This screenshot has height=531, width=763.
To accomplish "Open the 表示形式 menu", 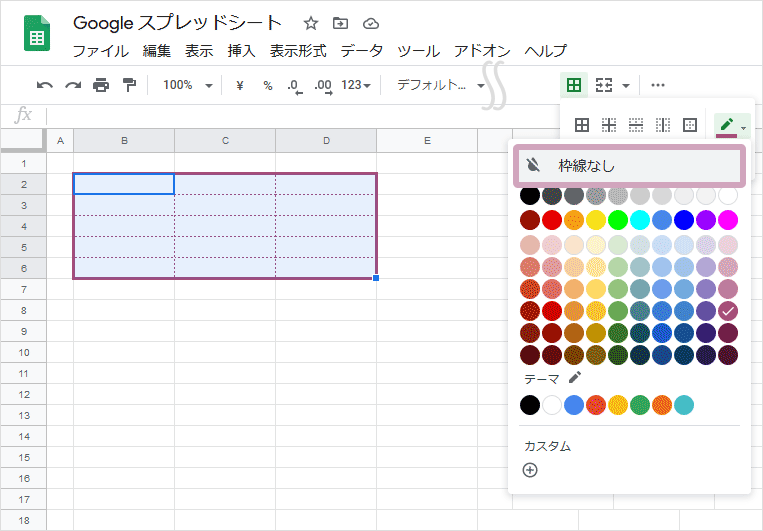I will tap(298, 51).
